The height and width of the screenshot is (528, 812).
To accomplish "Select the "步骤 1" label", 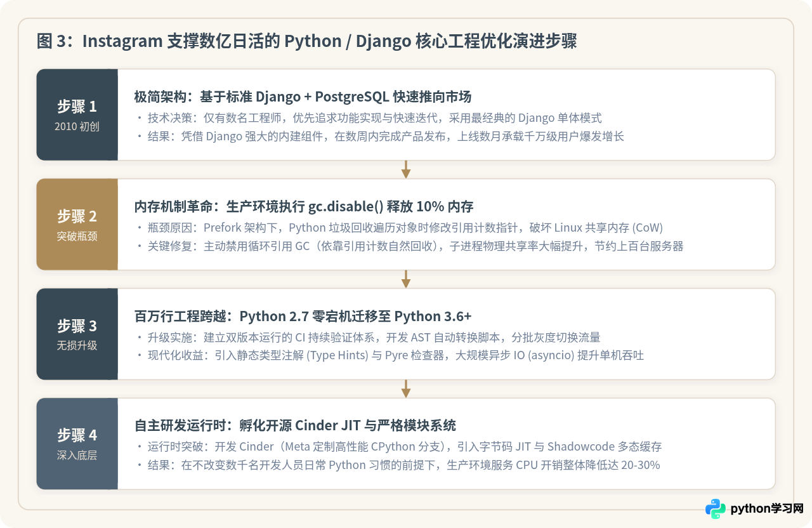I will click(x=77, y=107).
